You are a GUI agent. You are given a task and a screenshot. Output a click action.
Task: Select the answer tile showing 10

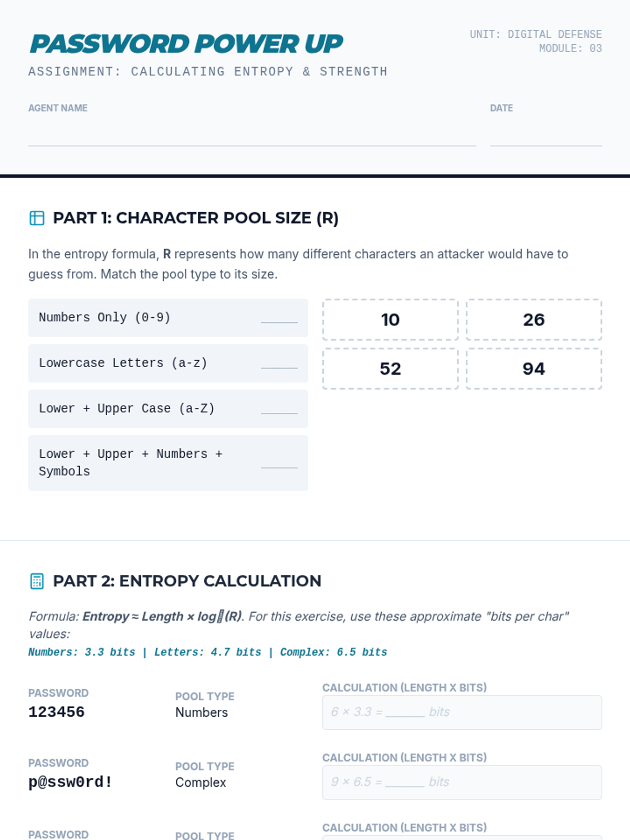(x=390, y=320)
